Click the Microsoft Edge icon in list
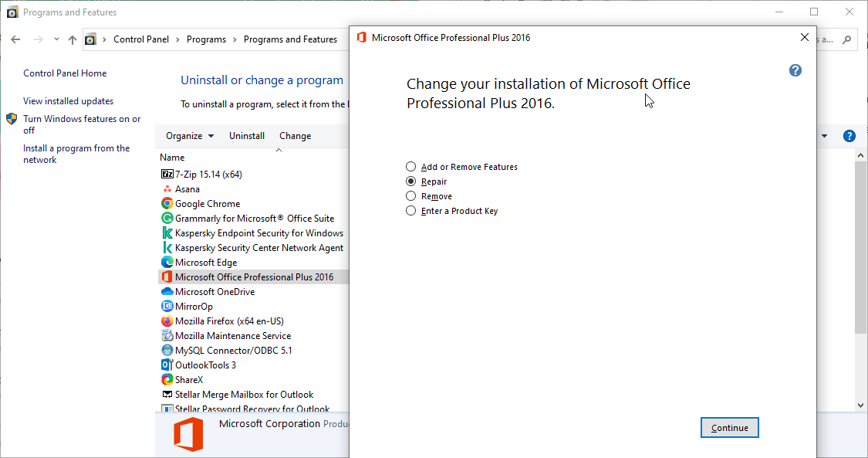Image resolution: width=868 pixels, height=458 pixels. pos(167,262)
